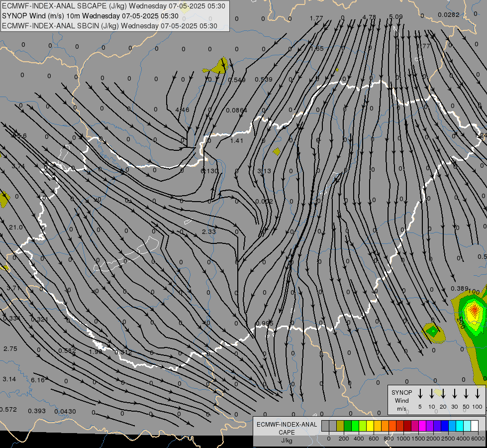Click the map value 3.71
Viewport: 487px width, 448px height.
tap(13, 288)
